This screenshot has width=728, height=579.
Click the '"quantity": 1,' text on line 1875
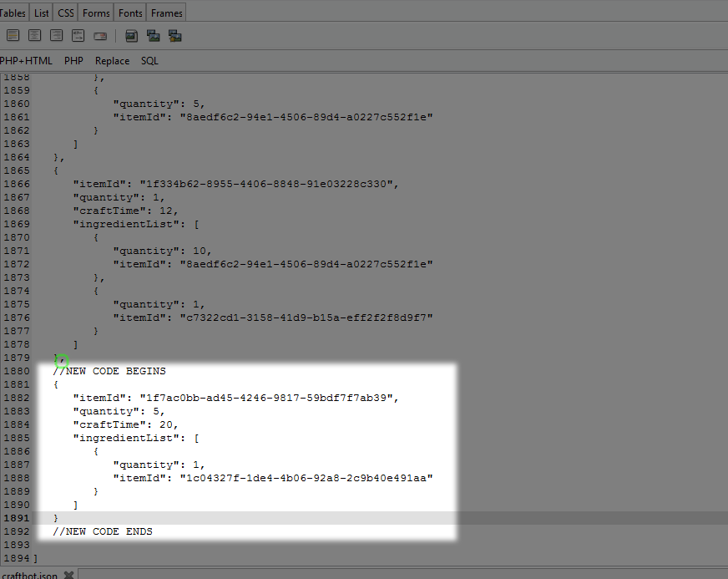click(x=159, y=304)
